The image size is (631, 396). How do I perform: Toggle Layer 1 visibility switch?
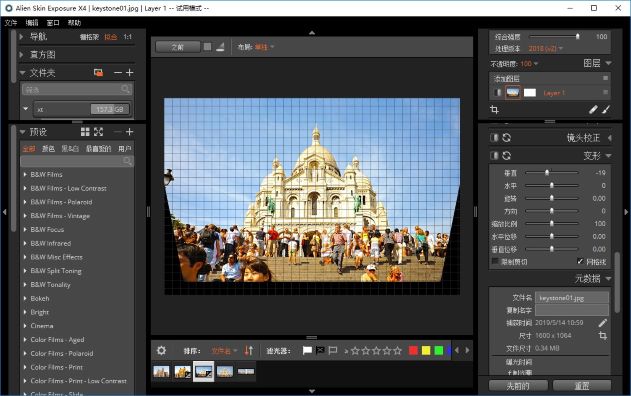point(497,93)
